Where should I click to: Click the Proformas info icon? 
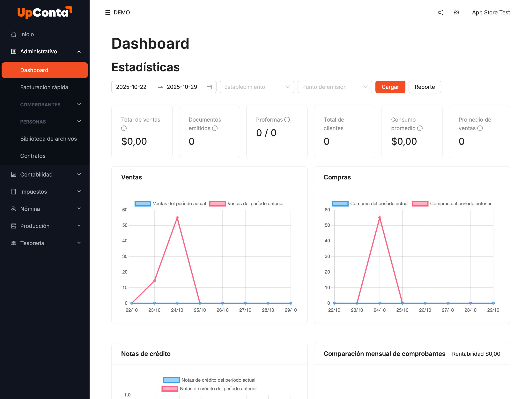tap(287, 120)
